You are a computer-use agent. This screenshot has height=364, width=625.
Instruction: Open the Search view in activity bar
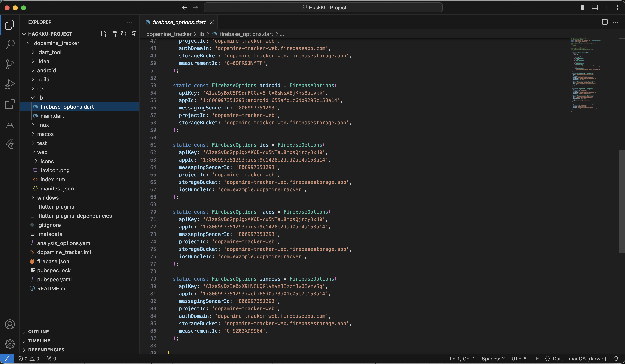coord(10,45)
